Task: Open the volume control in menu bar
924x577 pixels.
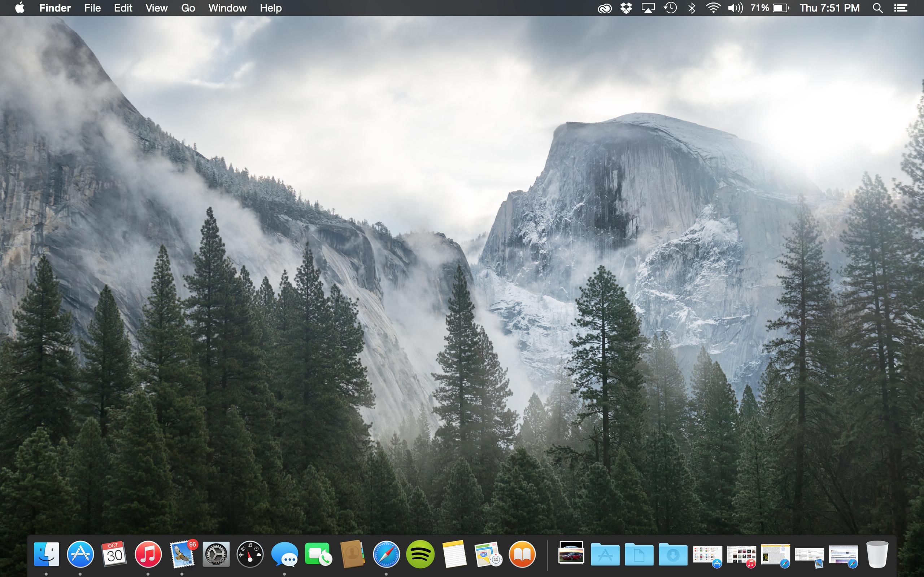Action: tap(735, 8)
